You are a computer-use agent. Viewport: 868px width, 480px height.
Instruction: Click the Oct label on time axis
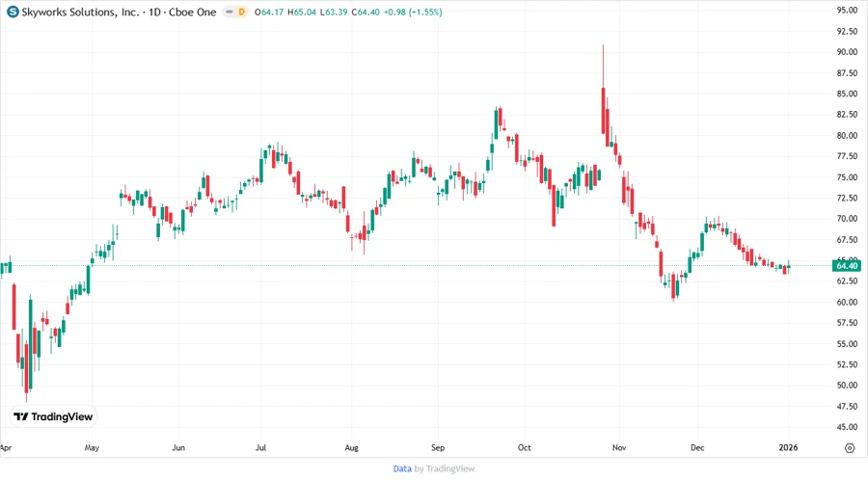[x=525, y=447]
